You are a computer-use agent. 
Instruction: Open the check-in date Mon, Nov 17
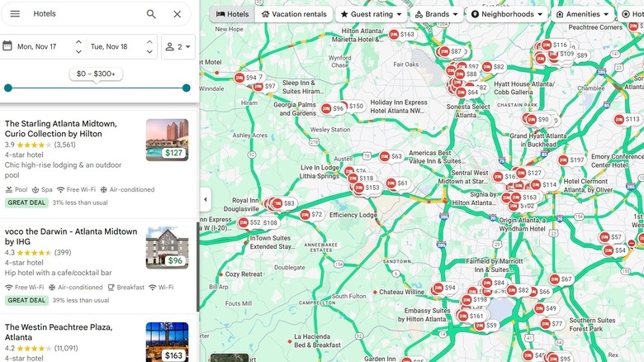click(36, 46)
